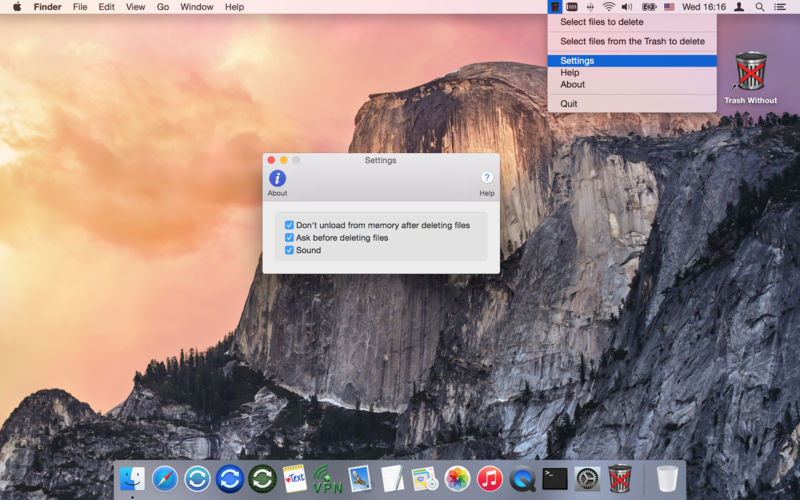Open the Text notepad app in Dock
The width and height of the screenshot is (800, 500).
[295, 479]
